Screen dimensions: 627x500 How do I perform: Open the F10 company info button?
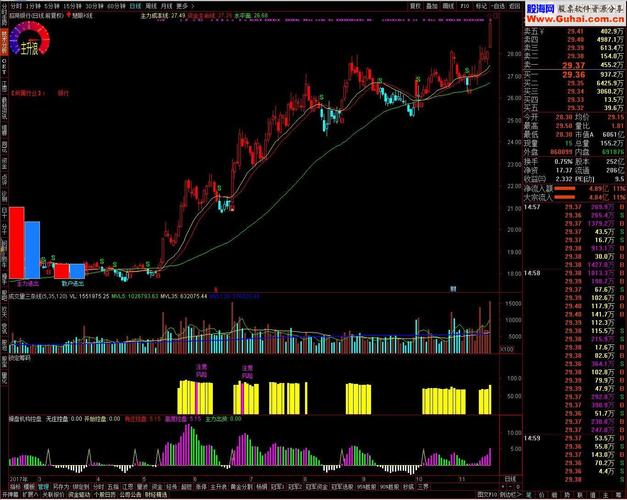coord(465,6)
